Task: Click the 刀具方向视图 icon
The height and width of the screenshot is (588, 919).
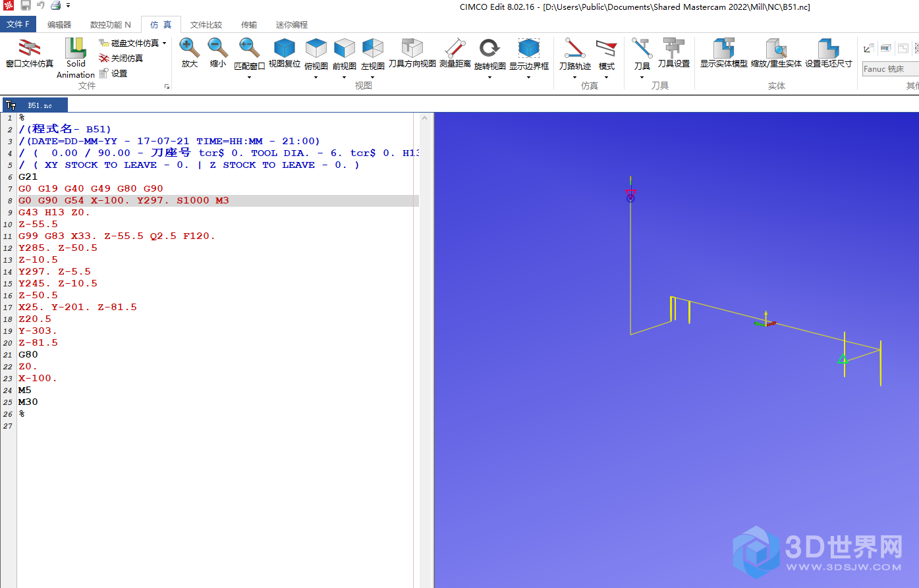Action: pyautogui.click(x=412, y=47)
